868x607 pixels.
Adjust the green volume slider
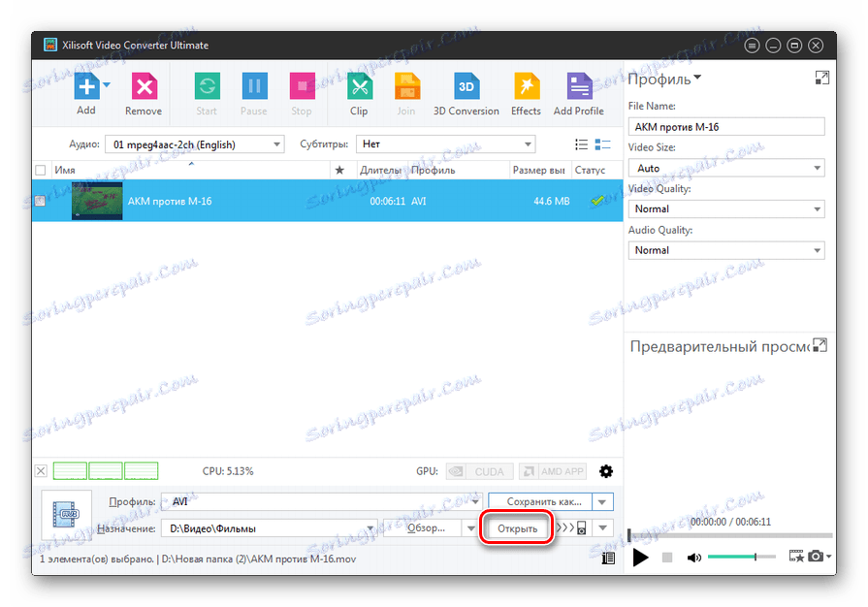(x=742, y=557)
